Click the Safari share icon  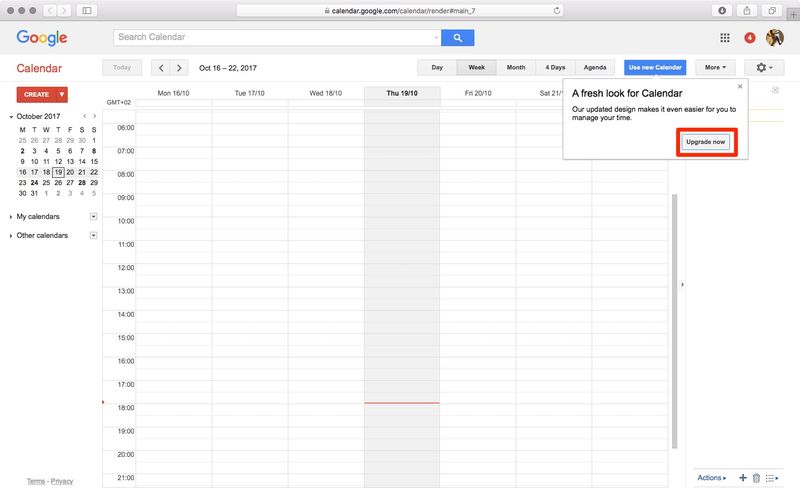point(747,10)
